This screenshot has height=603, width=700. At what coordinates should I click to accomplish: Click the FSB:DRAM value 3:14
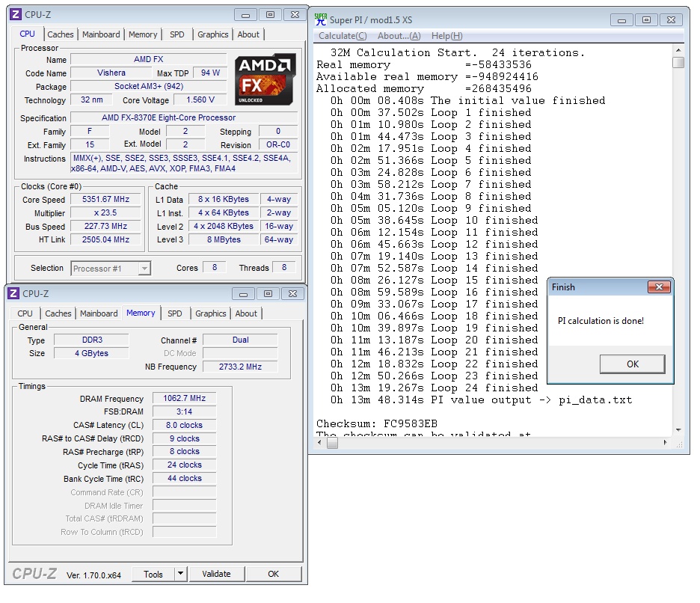185,411
